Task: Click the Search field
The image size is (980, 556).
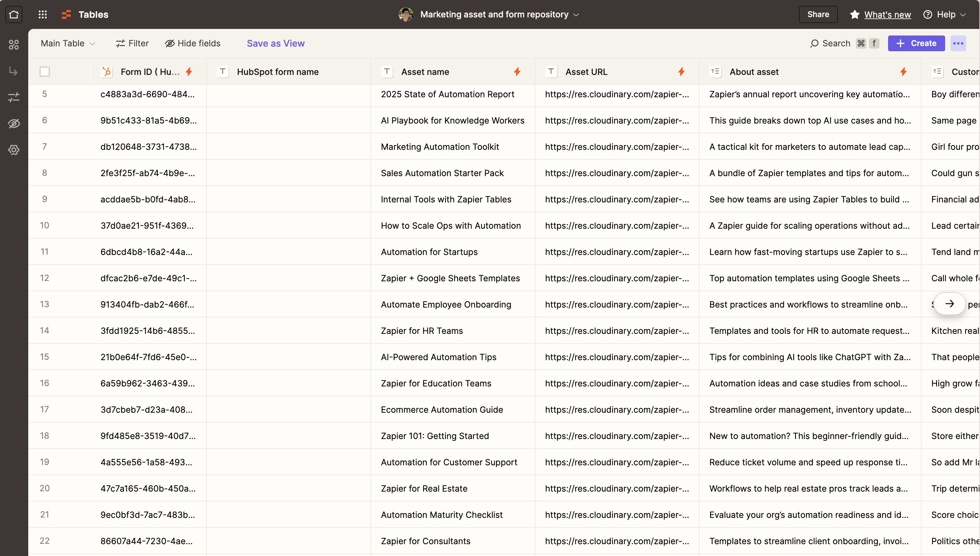Action: tap(844, 43)
